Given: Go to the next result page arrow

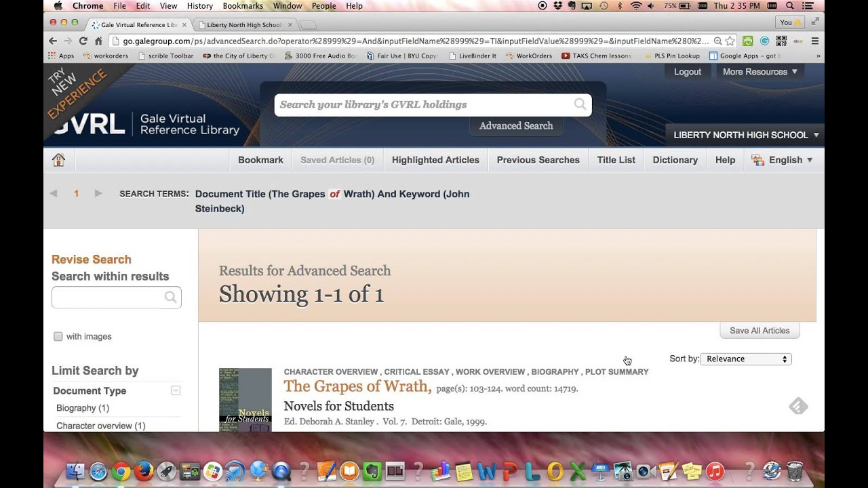Looking at the screenshot, I should pos(98,193).
